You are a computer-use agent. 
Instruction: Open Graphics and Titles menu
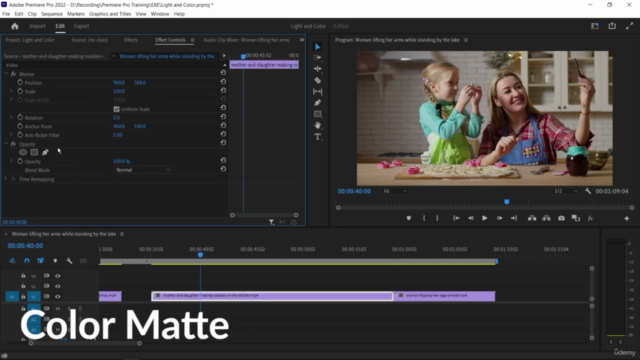point(110,14)
